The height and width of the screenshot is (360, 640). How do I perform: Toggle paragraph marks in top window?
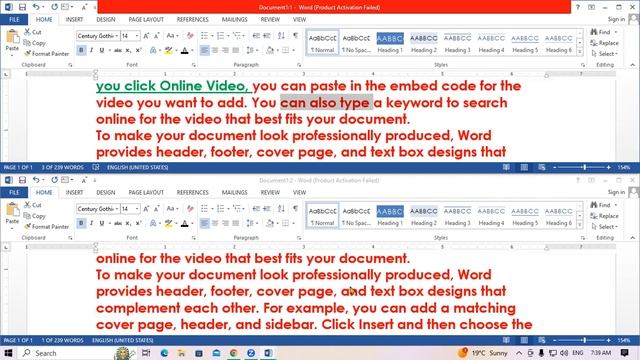[296, 36]
